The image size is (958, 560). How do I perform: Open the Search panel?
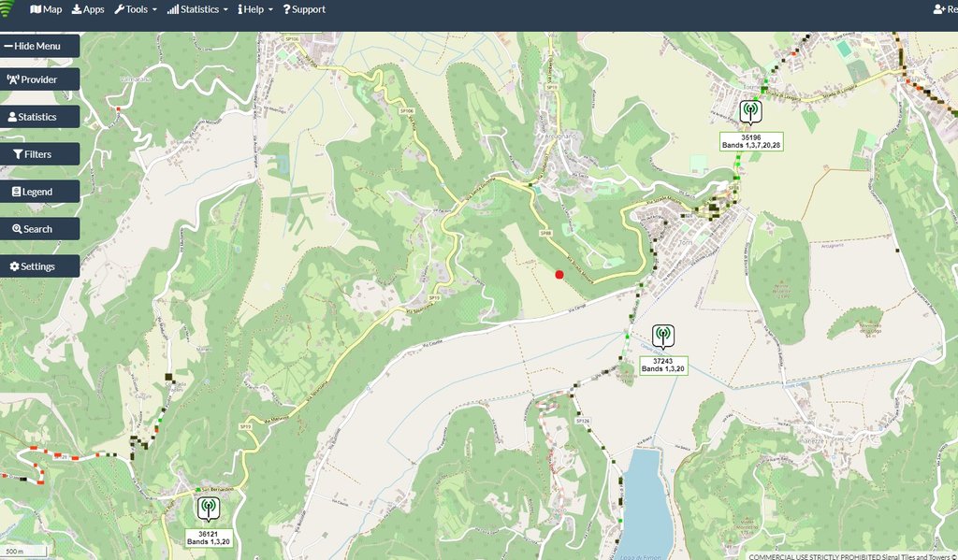tap(39, 229)
